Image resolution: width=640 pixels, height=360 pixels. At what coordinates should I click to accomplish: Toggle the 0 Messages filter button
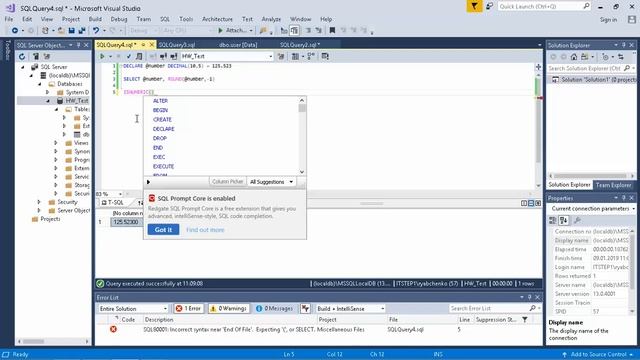click(275, 309)
